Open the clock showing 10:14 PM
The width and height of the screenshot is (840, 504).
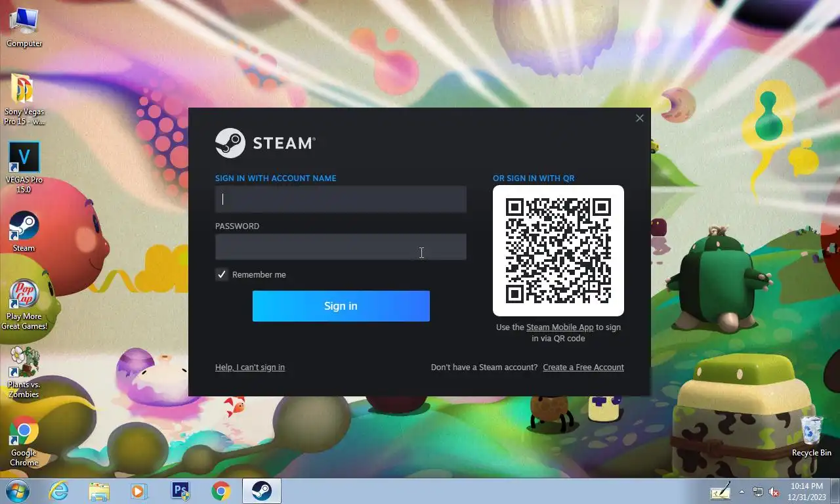coord(807,492)
